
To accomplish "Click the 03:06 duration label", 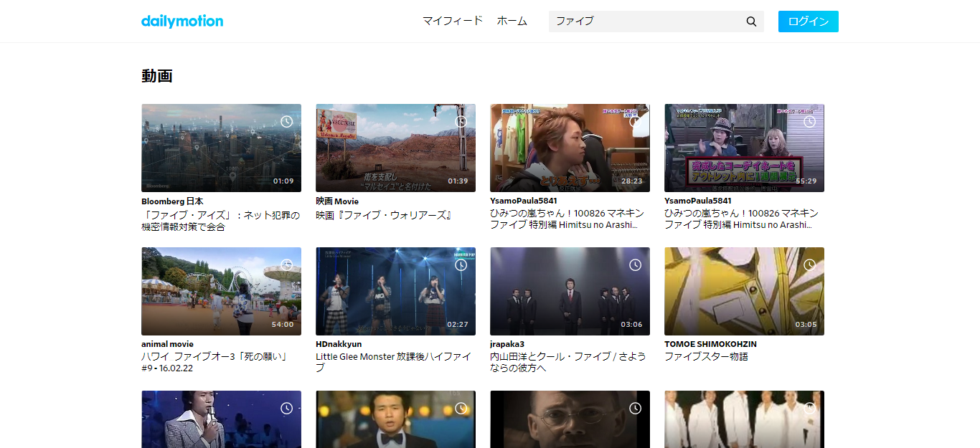I will [632, 325].
